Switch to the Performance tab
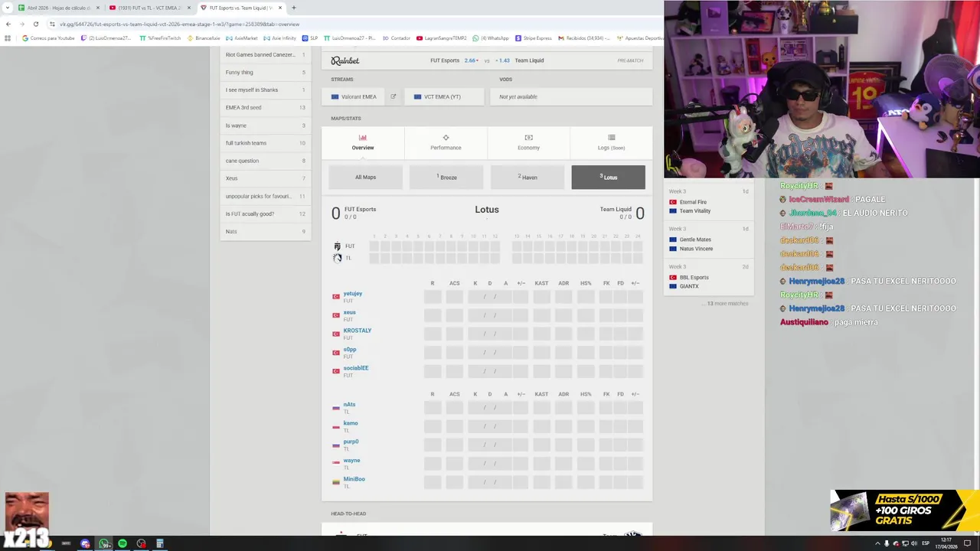This screenshot has width=980, height=551. click(446, 142)
